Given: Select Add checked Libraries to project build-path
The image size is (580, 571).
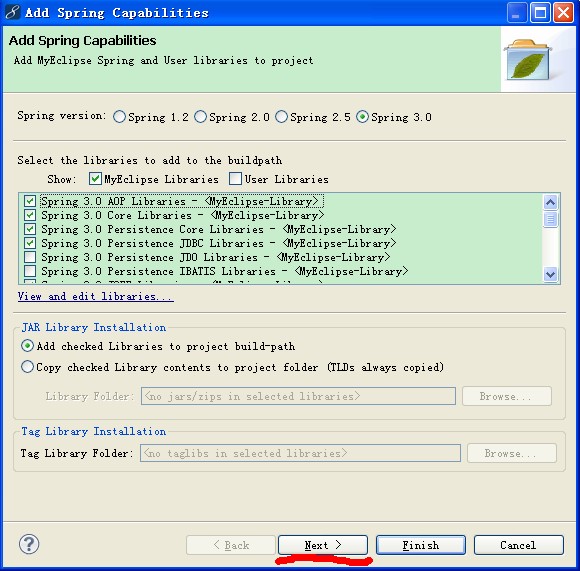Looking at the screenshot, I should click(x=27, y=346).
